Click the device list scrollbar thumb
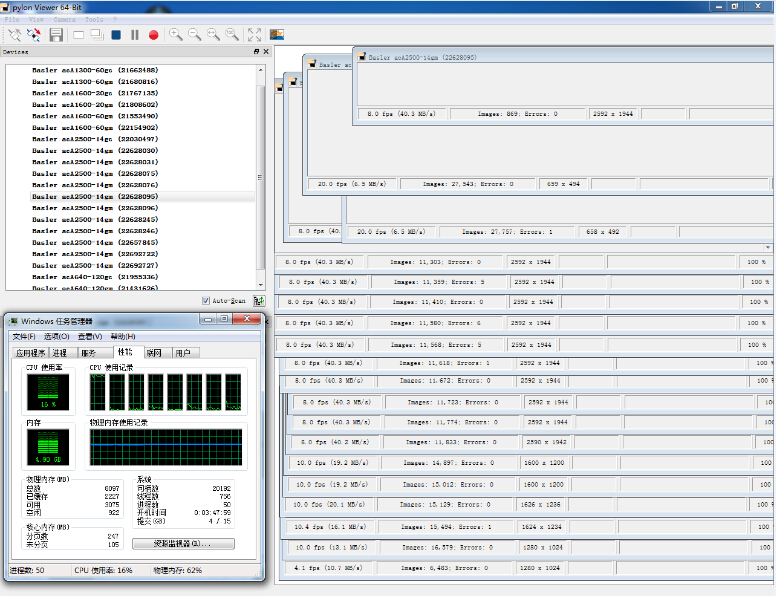This screenshot has width=776, height=596. point(261,178)
